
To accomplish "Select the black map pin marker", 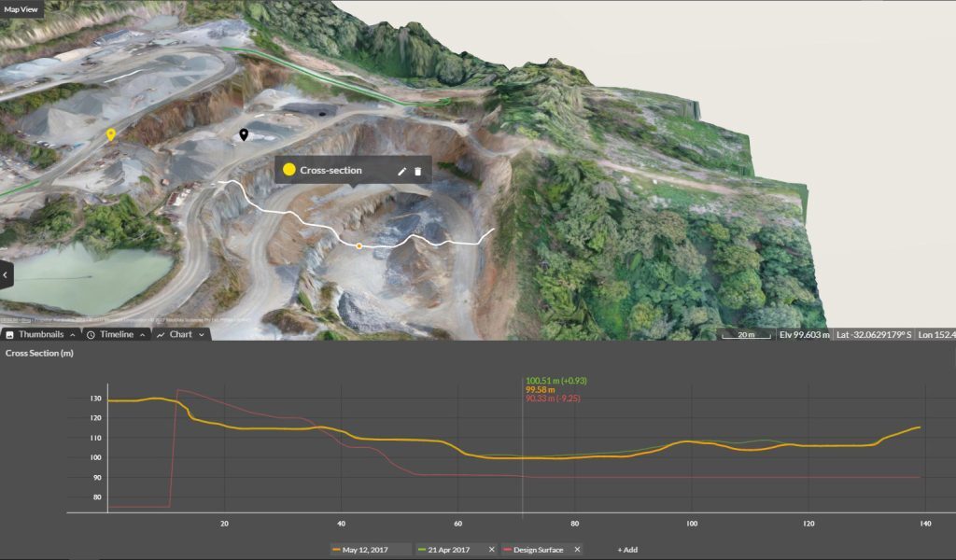I will (244, 135).
